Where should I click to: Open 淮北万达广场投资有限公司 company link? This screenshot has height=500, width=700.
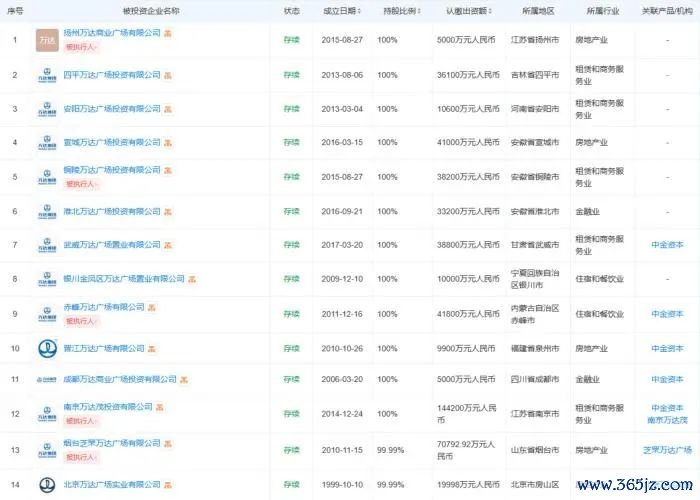point(112,211)
